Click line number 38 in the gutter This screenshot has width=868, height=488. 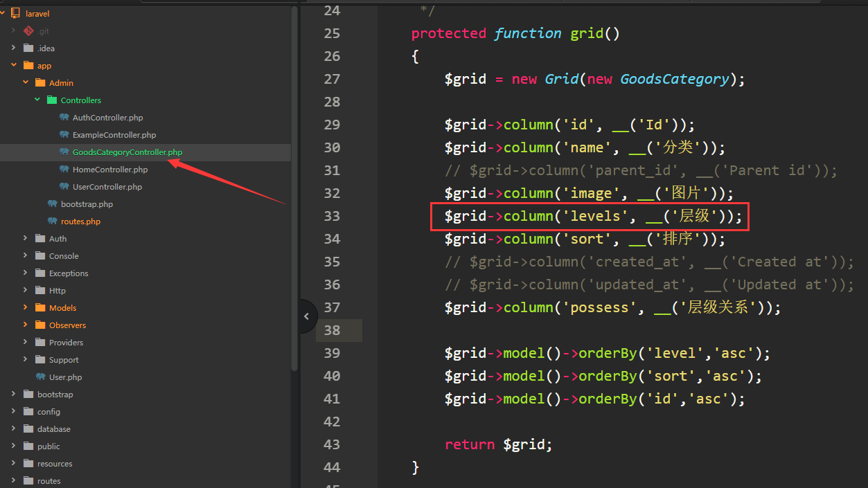pyautogui.click(x=332, y=330)
